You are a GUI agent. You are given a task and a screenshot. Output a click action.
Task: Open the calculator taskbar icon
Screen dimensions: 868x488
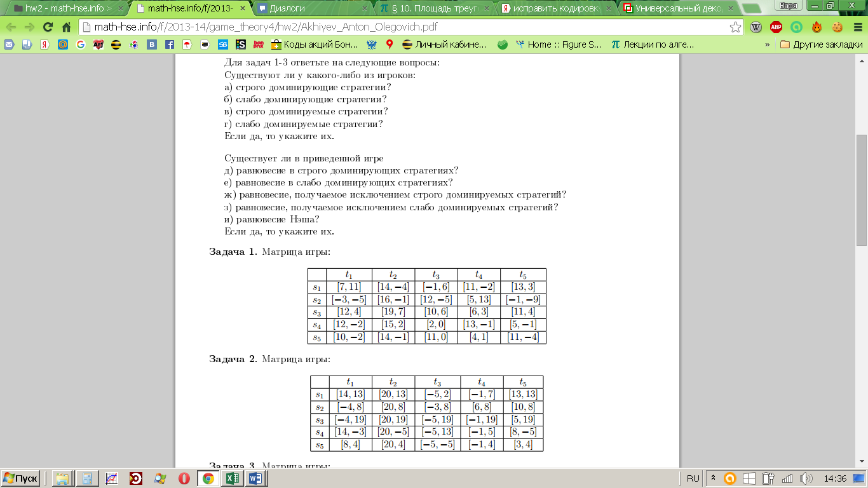pos(87,478)
